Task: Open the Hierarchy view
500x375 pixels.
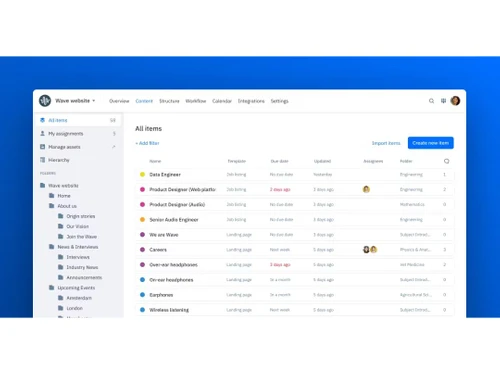Action: point(78,160)
